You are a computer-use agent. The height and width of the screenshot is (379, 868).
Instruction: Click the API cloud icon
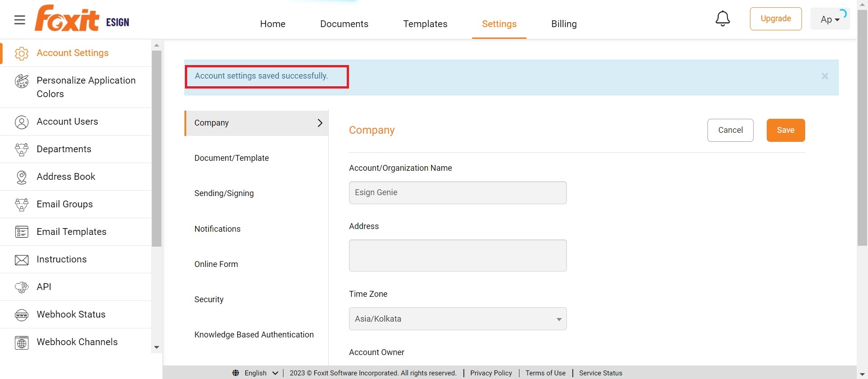(x=22, y=287)
